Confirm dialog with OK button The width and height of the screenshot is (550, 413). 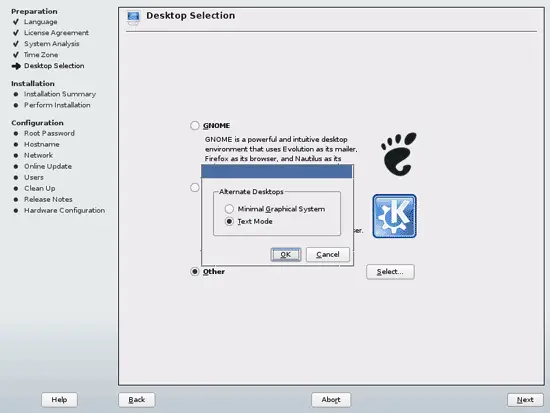[286, 254]
